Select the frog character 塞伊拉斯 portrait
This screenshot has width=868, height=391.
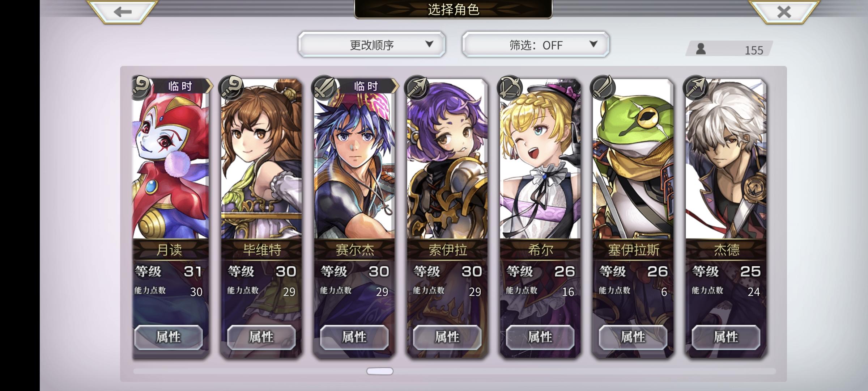pyautogui.click(x=633, y=159)
